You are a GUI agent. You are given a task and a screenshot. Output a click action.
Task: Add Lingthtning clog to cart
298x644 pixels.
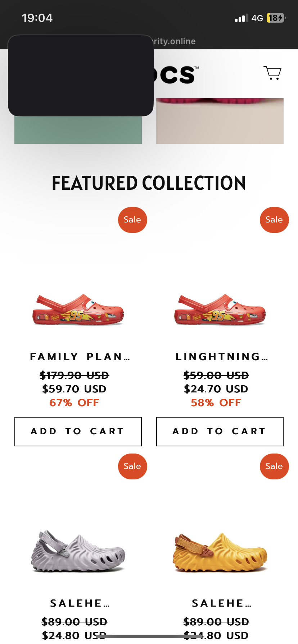(x=220, y=431)
